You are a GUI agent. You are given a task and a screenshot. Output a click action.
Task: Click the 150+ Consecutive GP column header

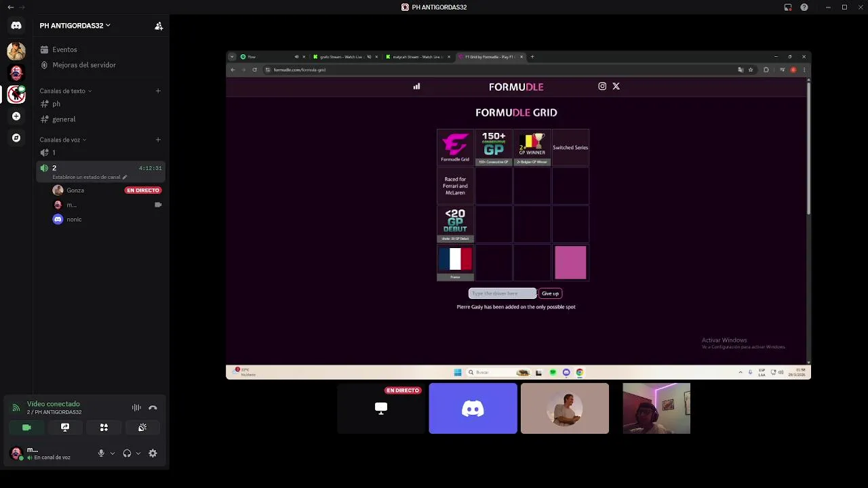point(494,147)
